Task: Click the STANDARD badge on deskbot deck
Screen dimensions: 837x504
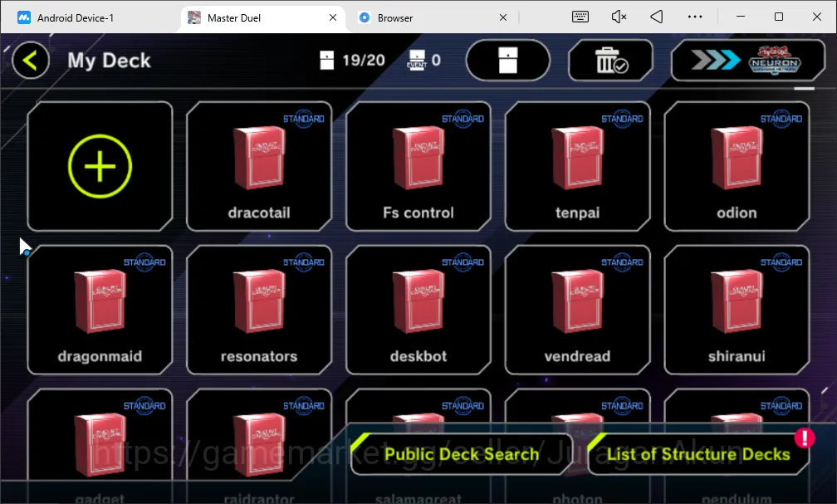Action: (x=463, y=262)
